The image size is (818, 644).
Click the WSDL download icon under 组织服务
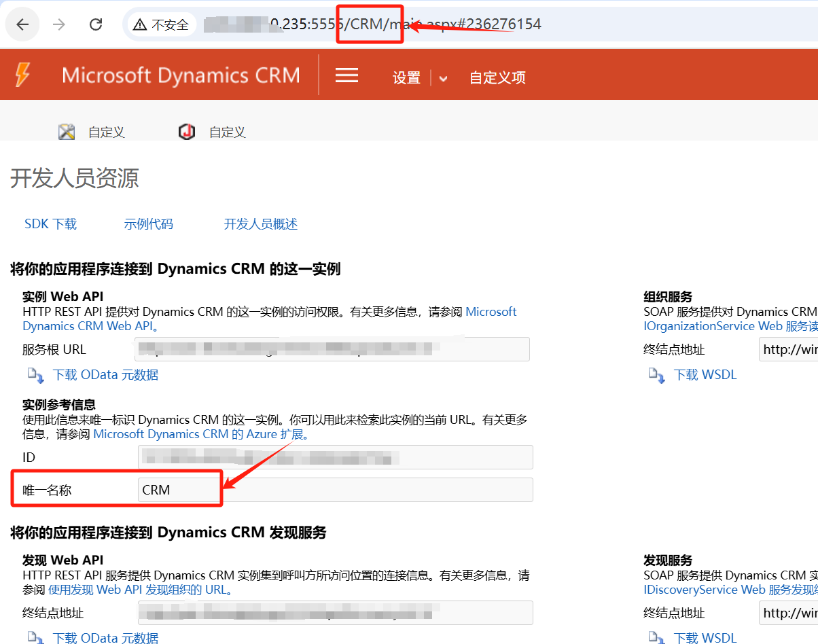click(x=656, y=375)
